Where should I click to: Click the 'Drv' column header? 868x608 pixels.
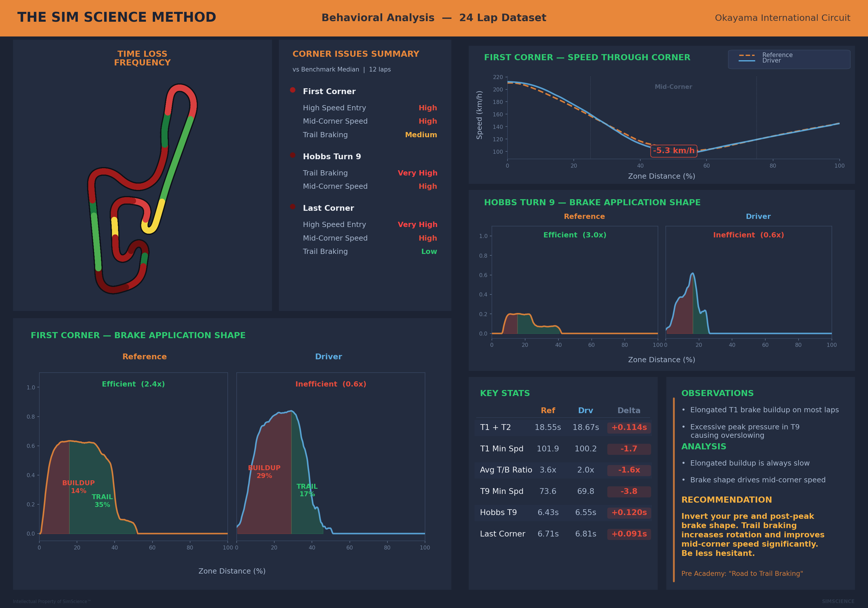tap(586, 411)
